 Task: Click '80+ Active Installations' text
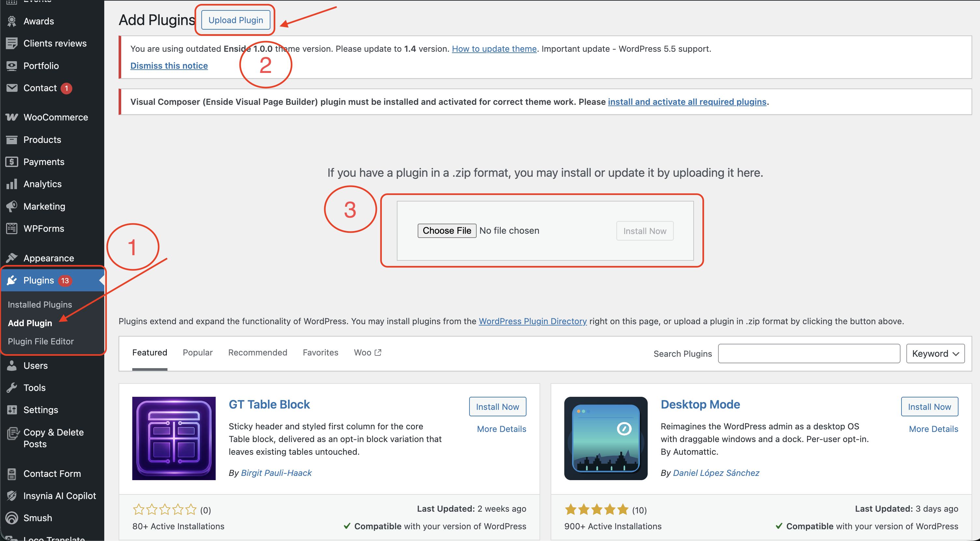pos(179,526)
